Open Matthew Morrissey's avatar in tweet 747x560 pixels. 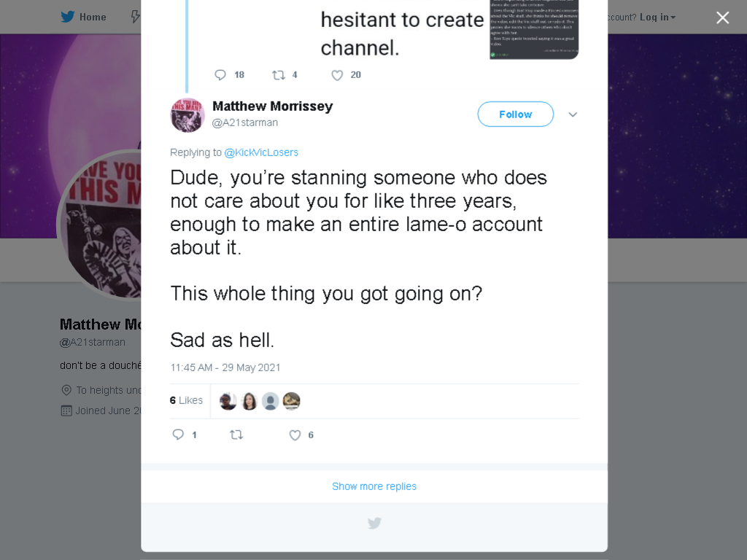click(187, 115)
